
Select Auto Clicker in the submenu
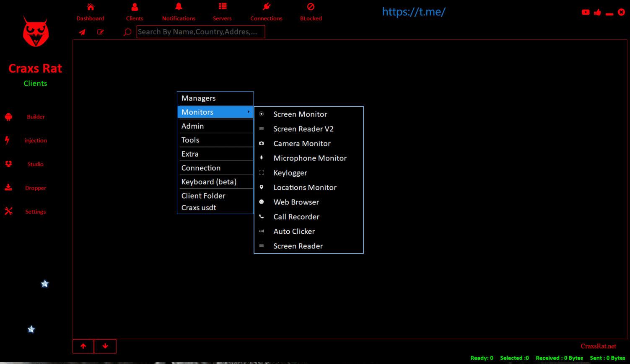[x=309, y=232]
